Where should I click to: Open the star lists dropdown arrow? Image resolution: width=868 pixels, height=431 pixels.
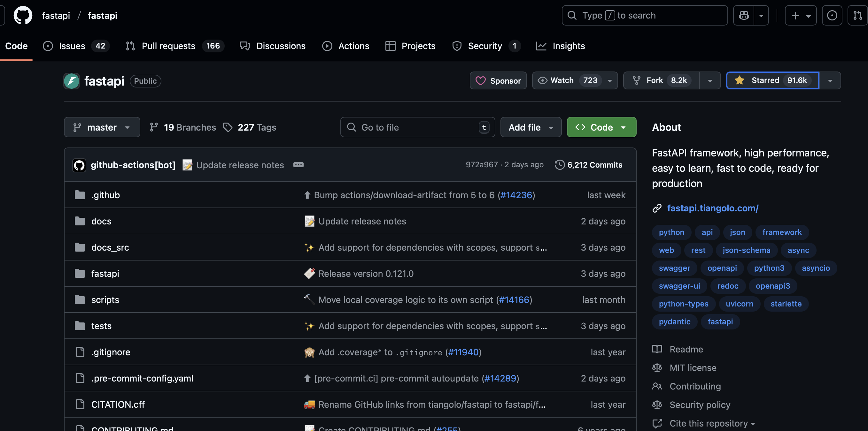[x=830, y=81]
